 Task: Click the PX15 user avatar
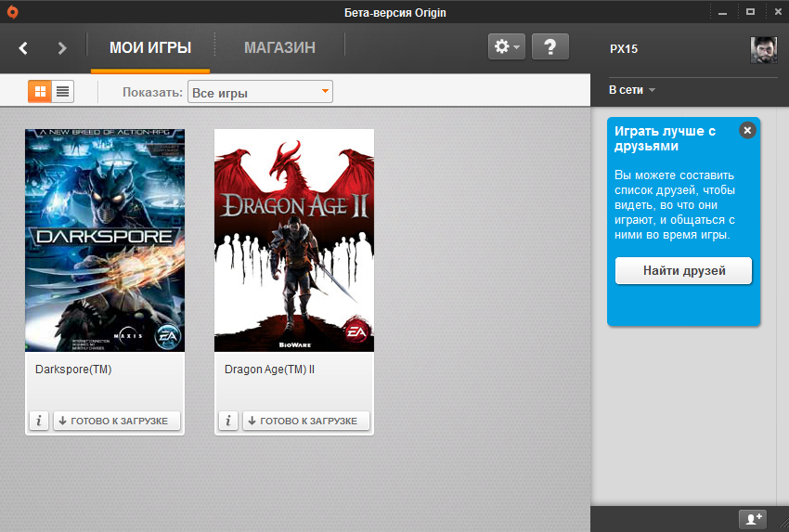pos(763,50)
